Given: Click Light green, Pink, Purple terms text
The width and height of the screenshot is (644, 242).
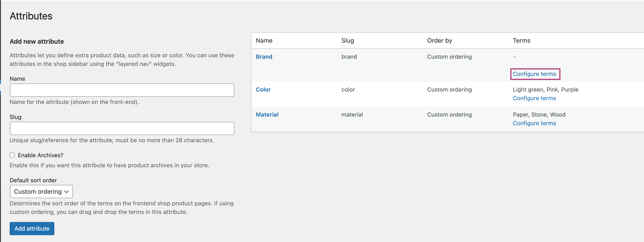Looking at the screenshot, I should (x=545, y=89).
